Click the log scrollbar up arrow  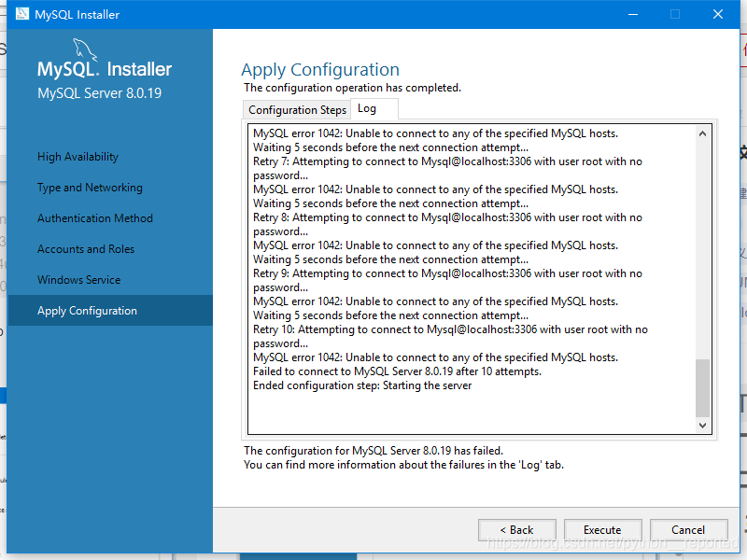[702, 133]
